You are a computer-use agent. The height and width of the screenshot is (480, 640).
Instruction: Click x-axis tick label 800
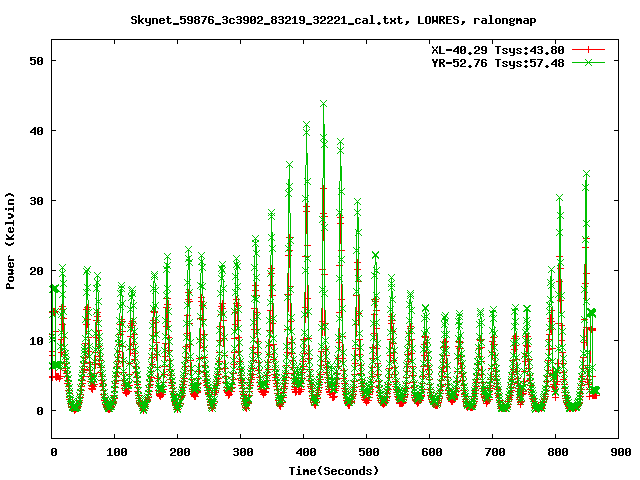pyautogui.click(x=558, y=452)
